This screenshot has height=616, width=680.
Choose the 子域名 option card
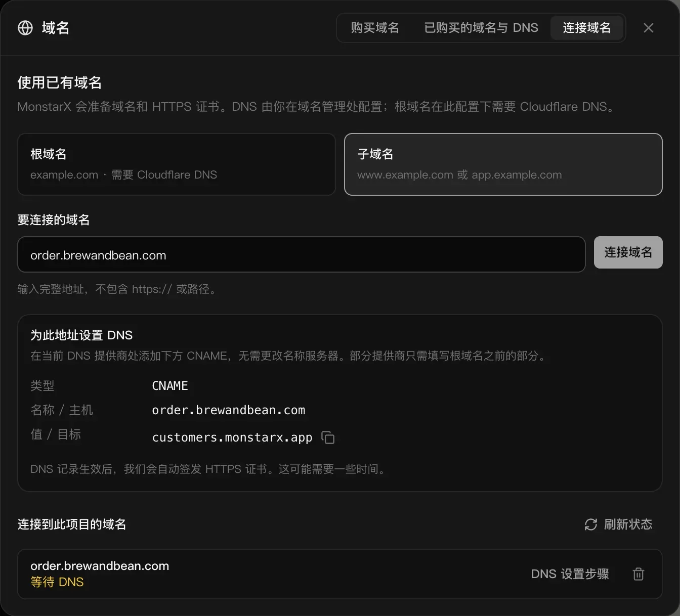[503, 164]
